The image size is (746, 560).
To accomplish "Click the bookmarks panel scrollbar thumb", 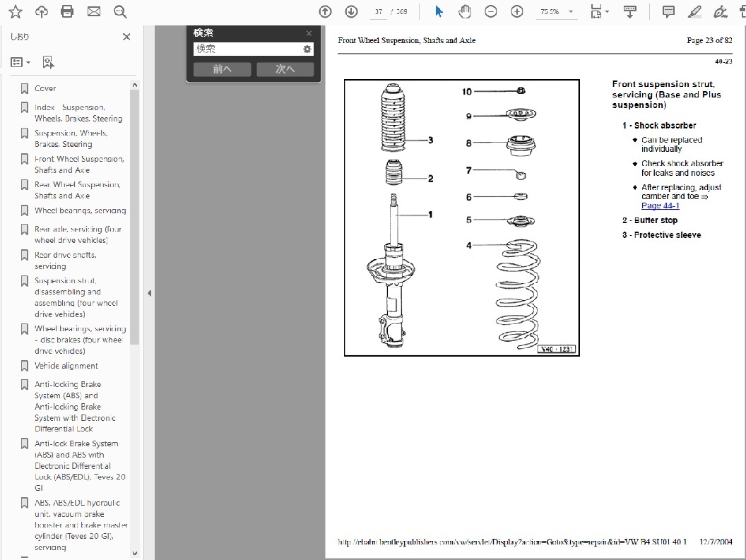I will tap(135, 217).
